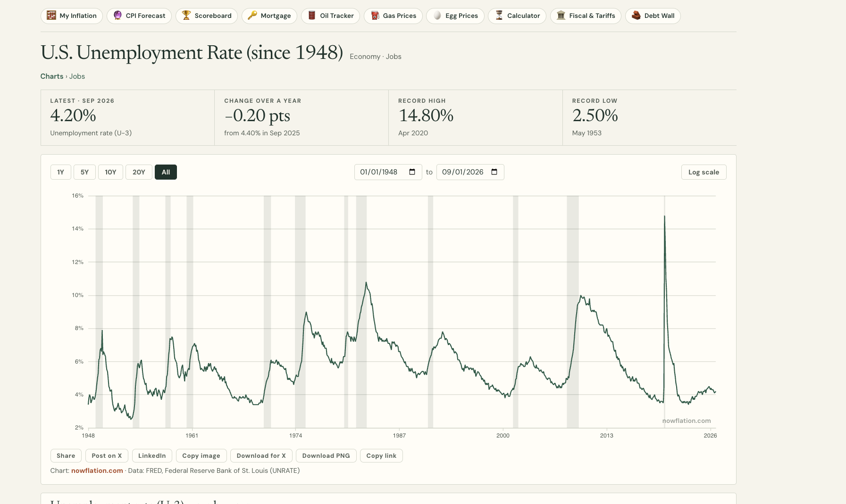
Task: Select the 10Y time range
Action: click(110, 172)
